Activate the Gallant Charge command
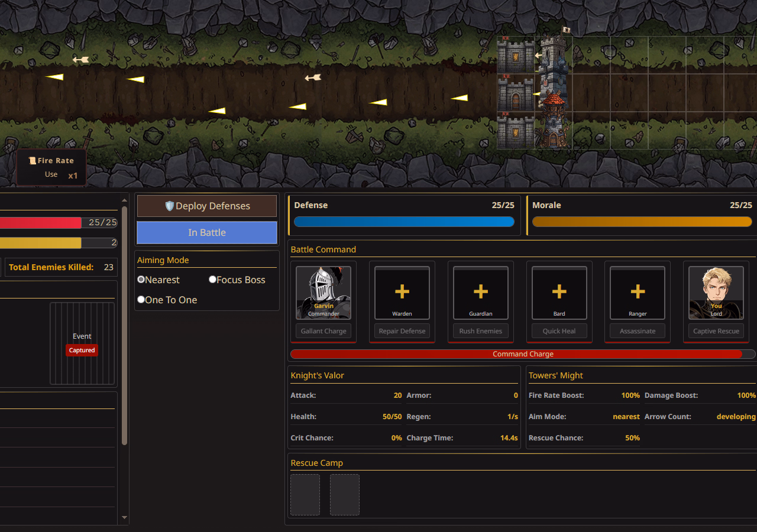Image resolution: width=757 pixels, height=532 pixels. click(323, 331)
